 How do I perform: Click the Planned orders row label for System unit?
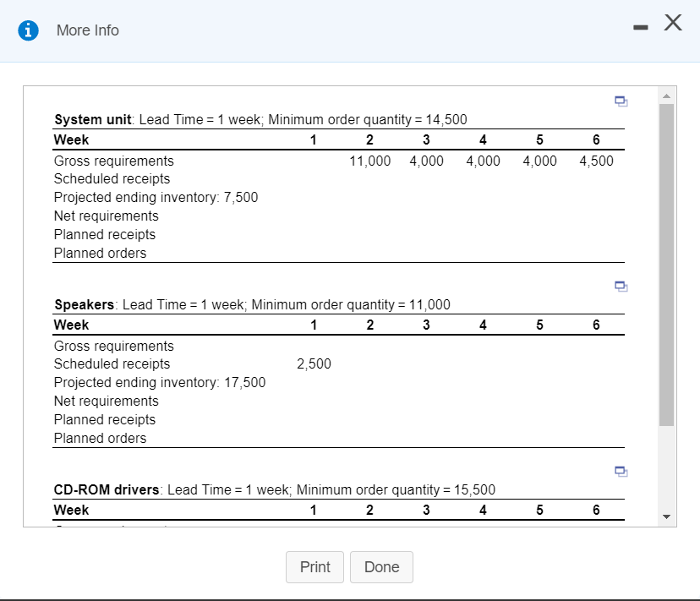(x=100, y=253)
